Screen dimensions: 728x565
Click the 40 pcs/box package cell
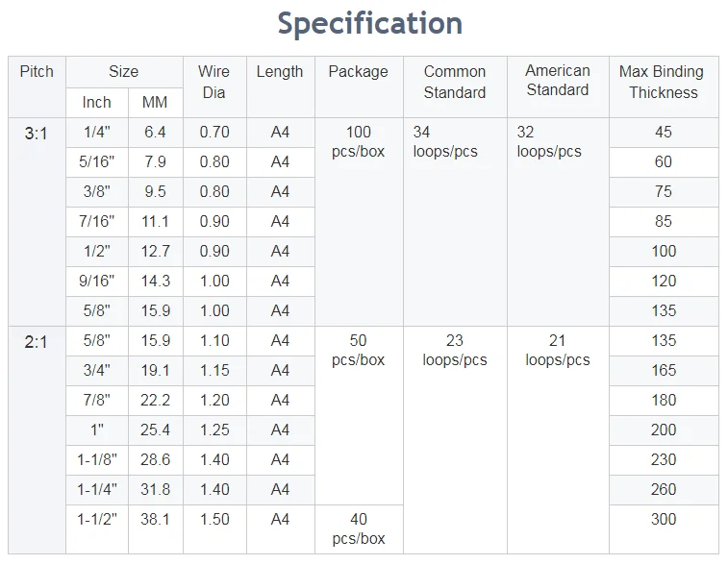click(x=358, y=528)
